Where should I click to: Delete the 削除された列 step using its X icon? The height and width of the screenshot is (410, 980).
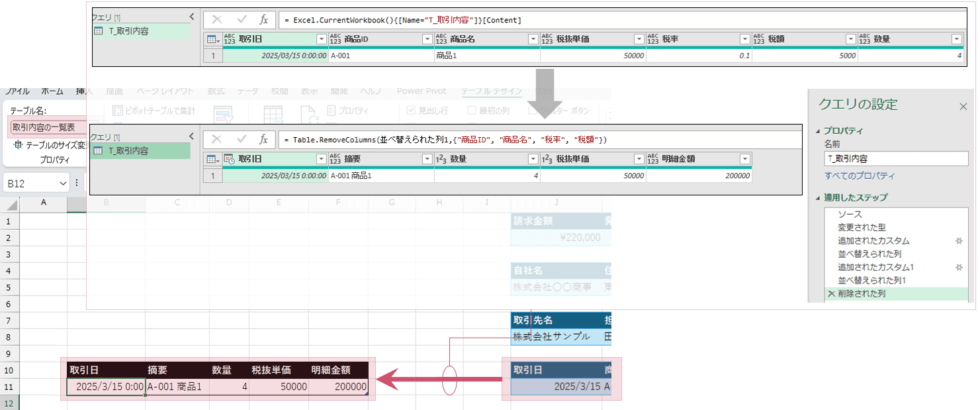click(831, 293)
